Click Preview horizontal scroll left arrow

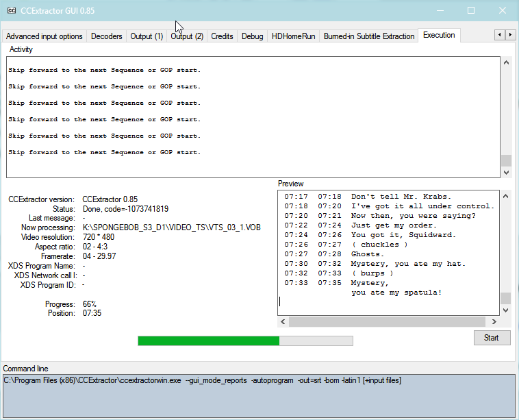pyautogui.click(x=283, y=321)
